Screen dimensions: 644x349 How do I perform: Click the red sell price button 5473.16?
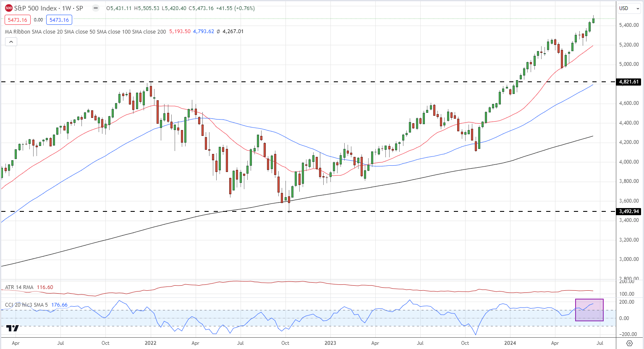tap(17, 20)
